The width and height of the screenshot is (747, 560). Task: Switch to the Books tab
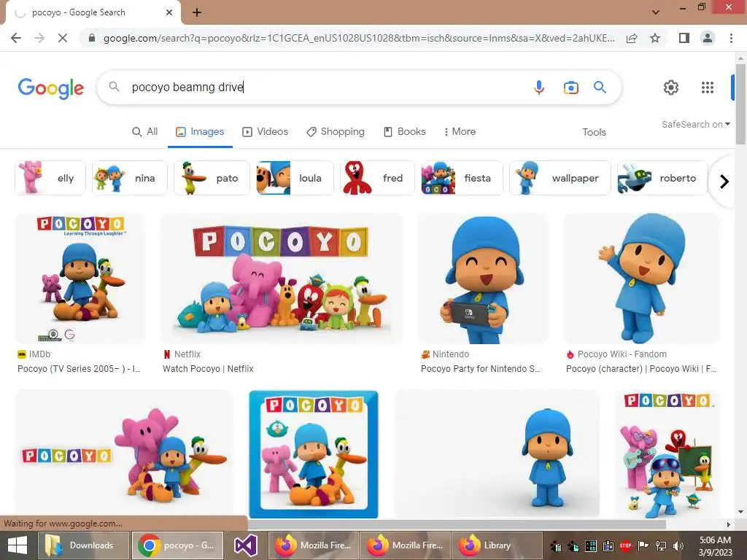405,132
